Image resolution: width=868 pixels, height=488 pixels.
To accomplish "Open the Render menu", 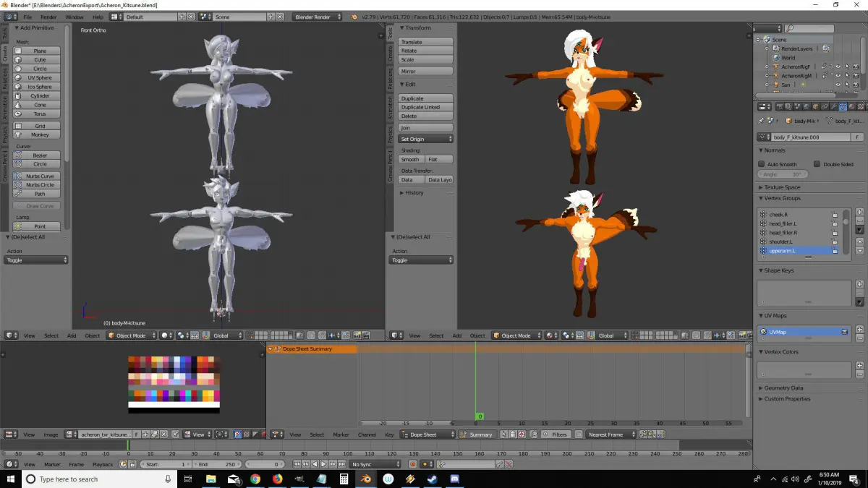I will [48, 17].
